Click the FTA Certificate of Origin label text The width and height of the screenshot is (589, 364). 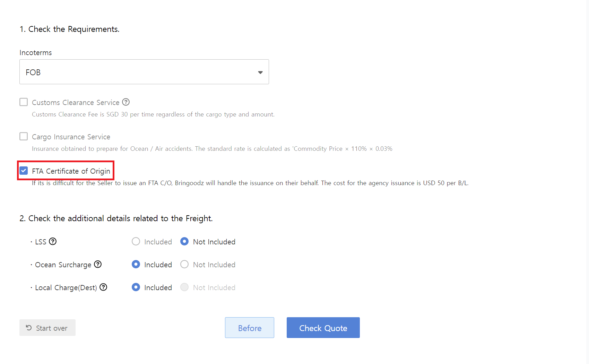click(71, 171)
